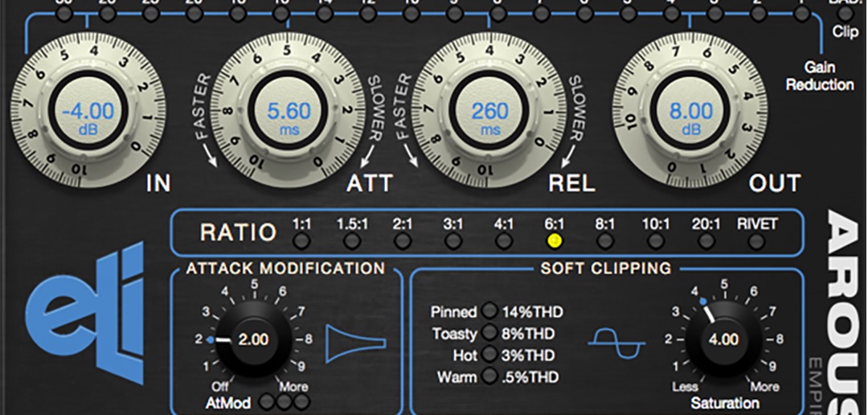Click the 14%THD text
Screen dimensions: 868x415
533,312
